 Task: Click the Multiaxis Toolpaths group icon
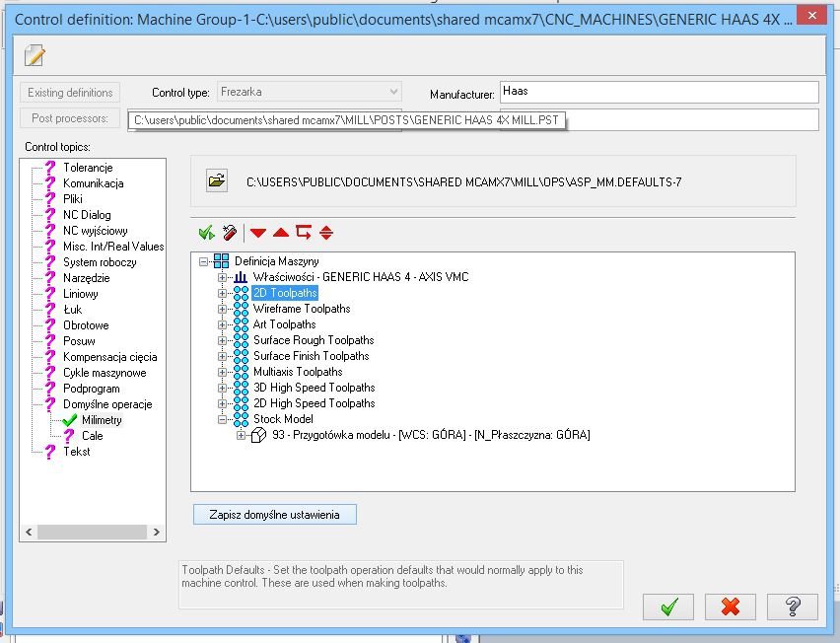point(242,372)
